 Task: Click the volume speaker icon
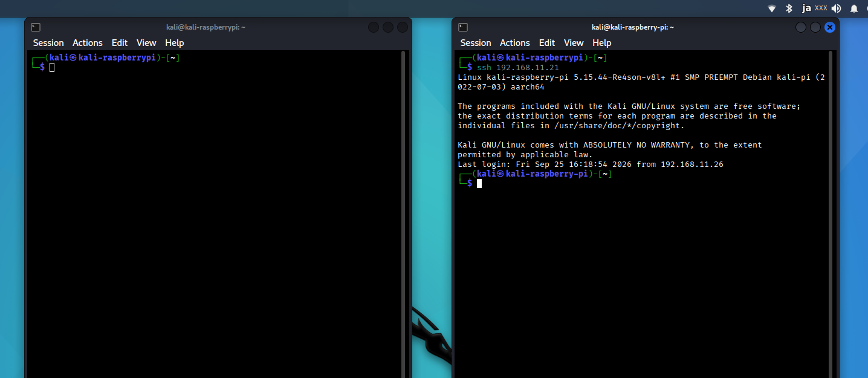click(x=837, y=8)
